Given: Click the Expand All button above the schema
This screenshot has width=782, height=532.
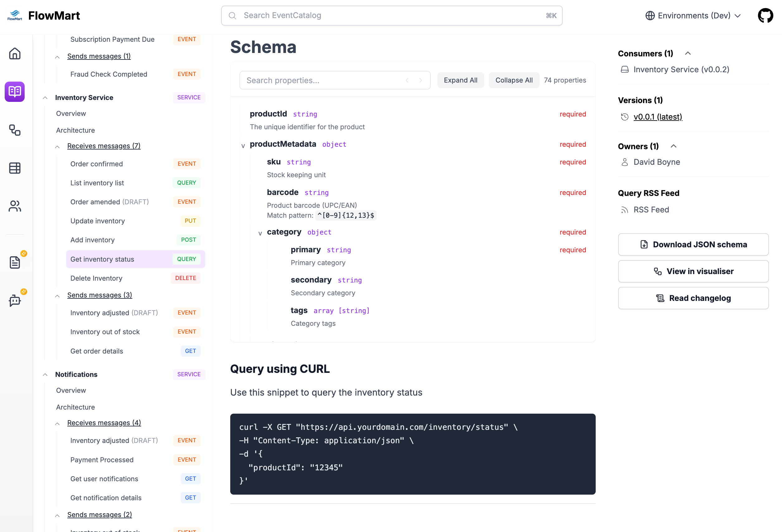Looking at the screenshot, I should [x=460, y=80].
